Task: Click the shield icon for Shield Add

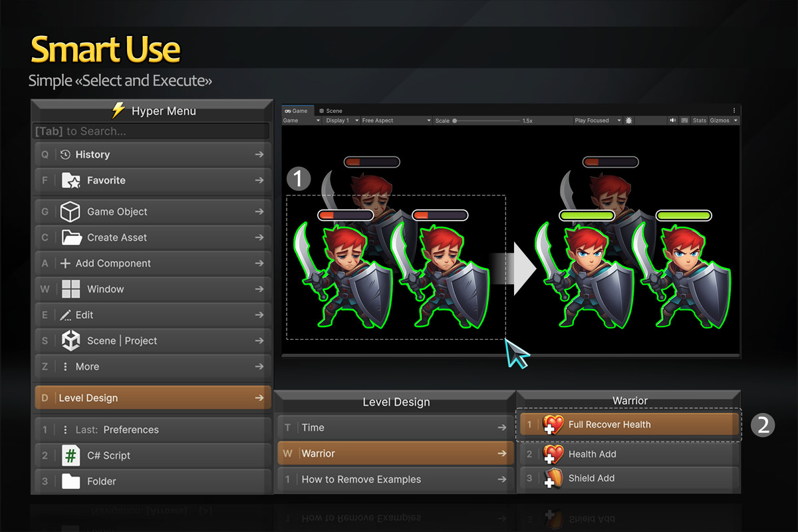Action: coord(553,479)
